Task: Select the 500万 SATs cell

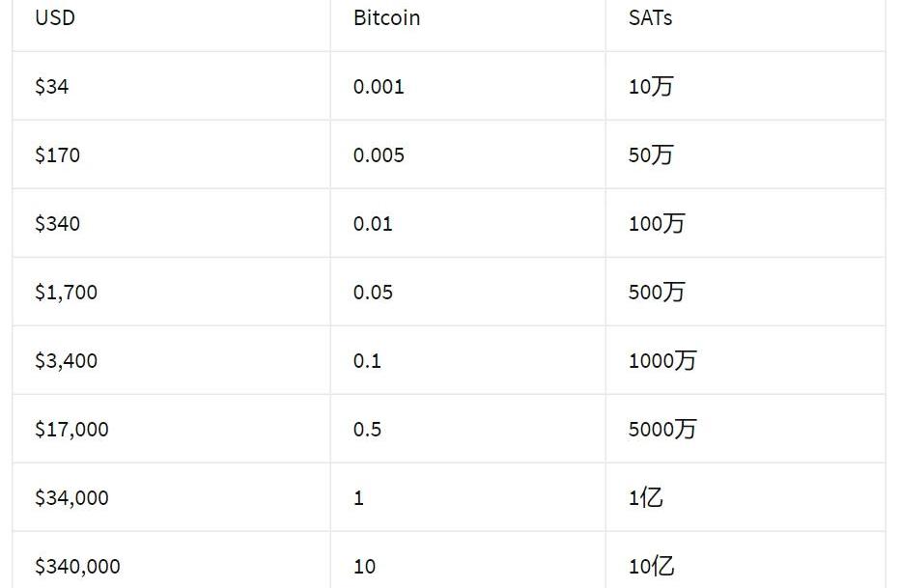Action: [x=656, y=293]
